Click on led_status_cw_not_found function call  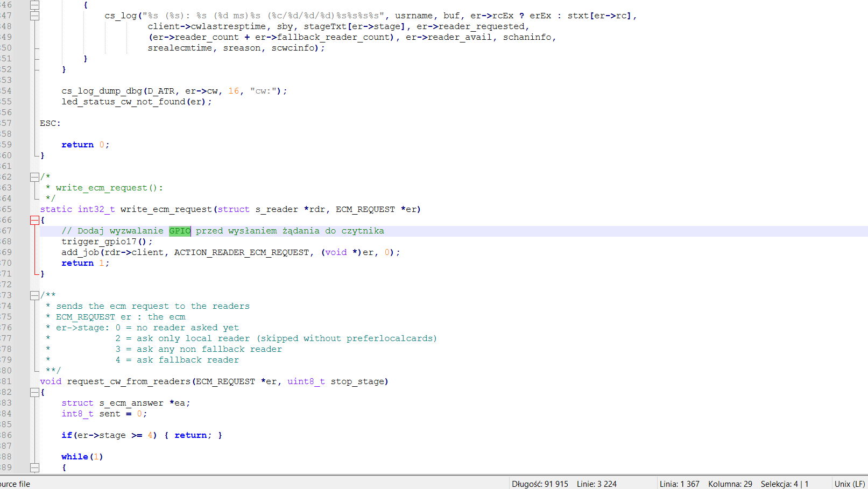pyautogui.click(x=123, y=102)
